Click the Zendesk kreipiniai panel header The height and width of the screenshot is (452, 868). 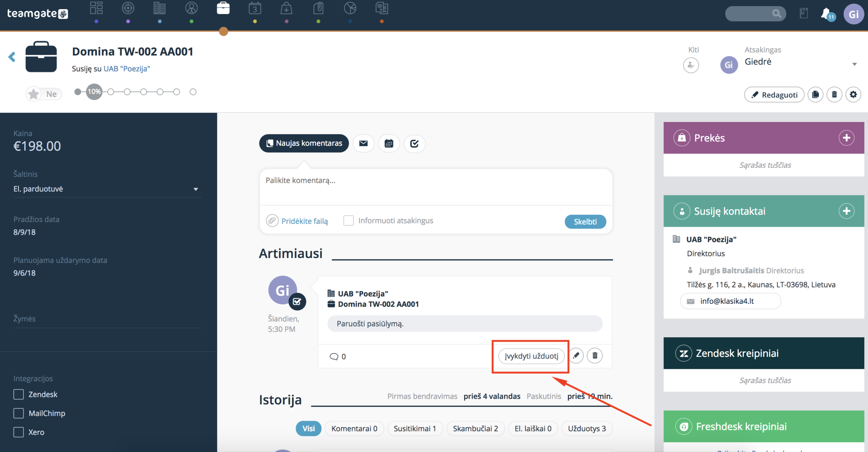(x=764, y=353)
